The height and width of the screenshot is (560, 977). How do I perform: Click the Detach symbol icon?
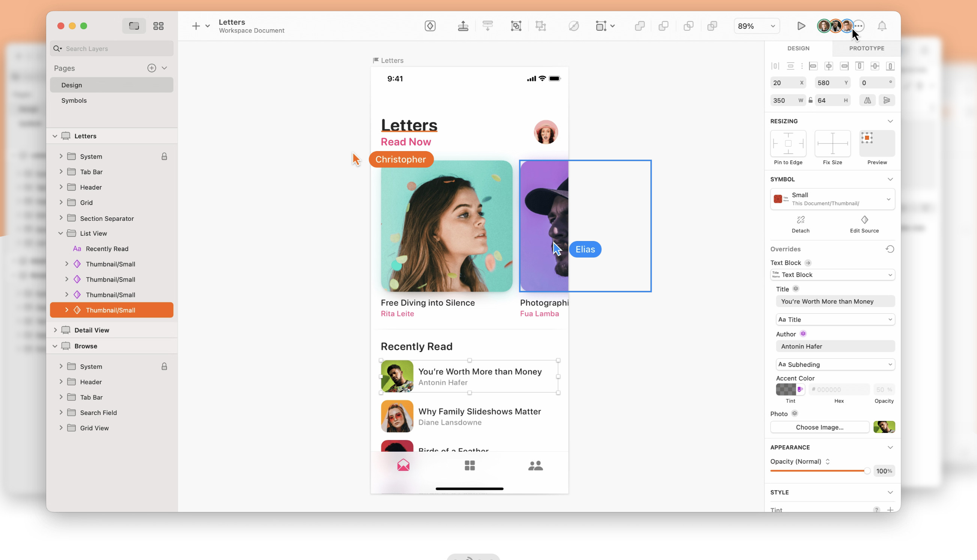800,220
